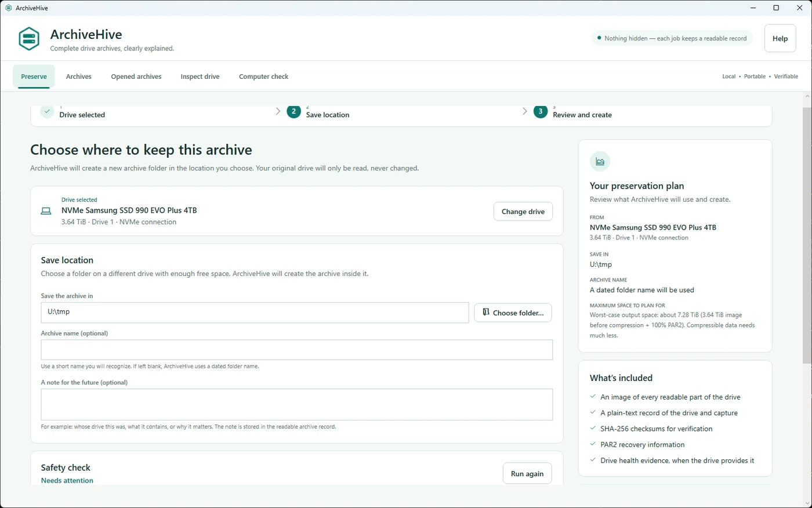Click A dated folder name will be used
Image resolution: width=812 pixels, height=508 pixels.
[642, 290]
